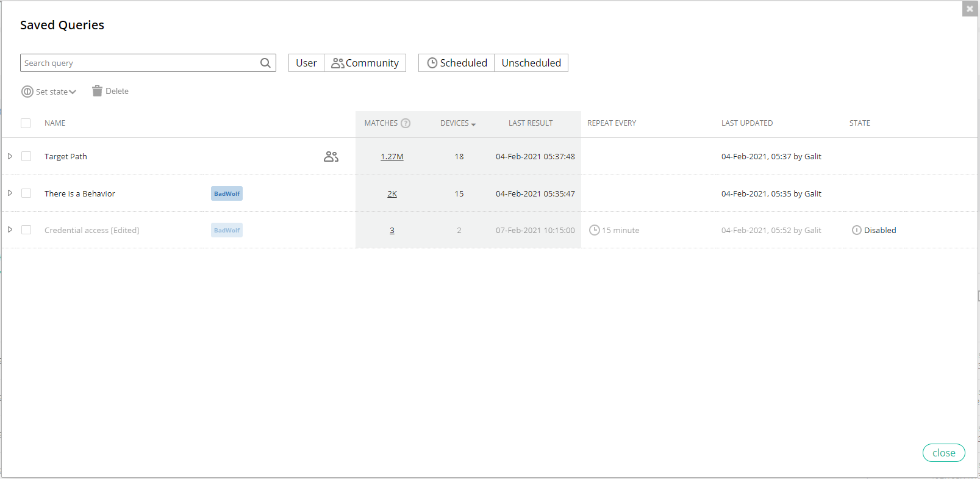Click the Disabled state icon
980x479 pixels.
click(x=857, y=230)
